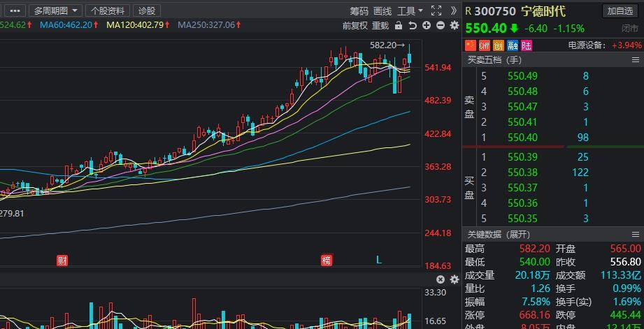644x329 pixels.
Task: Select the 筹码 menu item
Action: tap(359, 11)
